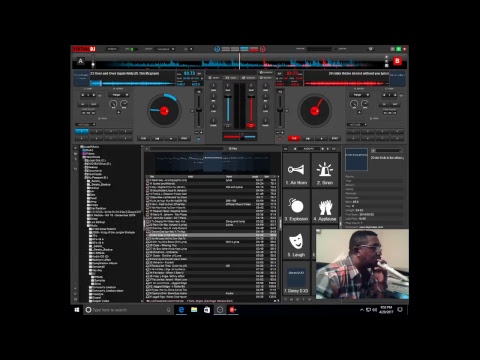Switch mixer to the AUDIO tab
The image size is (480, 360).
214,78
